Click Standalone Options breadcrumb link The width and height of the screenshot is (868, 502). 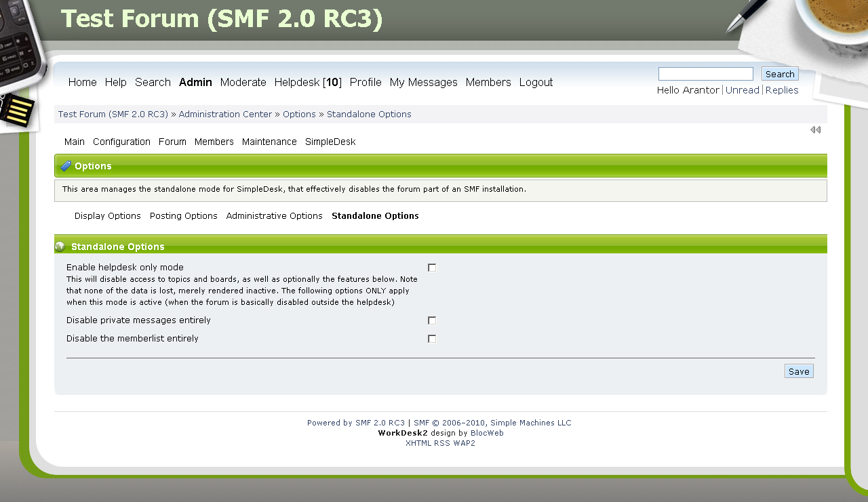369,114
